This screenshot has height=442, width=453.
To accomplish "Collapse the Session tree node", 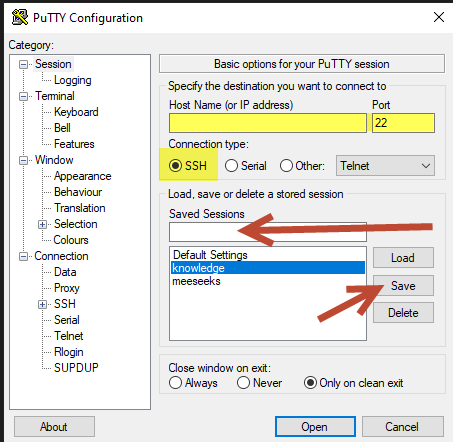I will (23, 64).
